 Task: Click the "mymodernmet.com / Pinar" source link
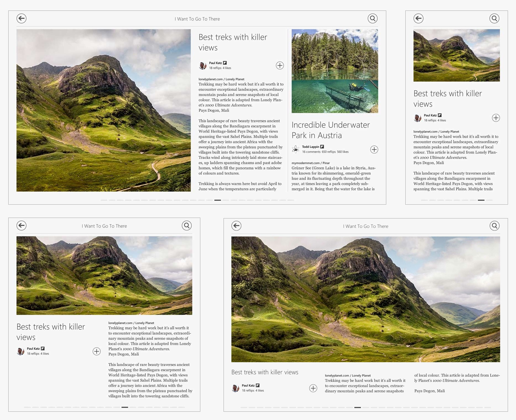tap(310, 163)
